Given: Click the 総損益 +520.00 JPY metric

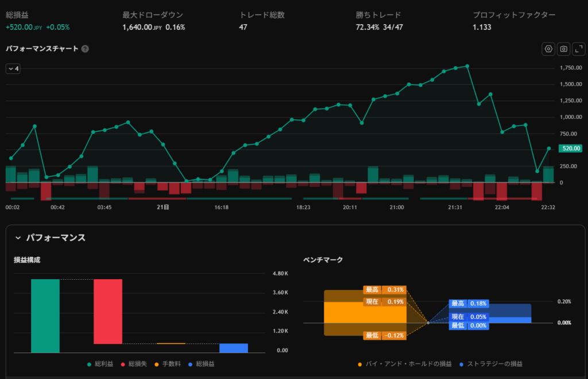Looking at the screenshot, I should (23, 27).
